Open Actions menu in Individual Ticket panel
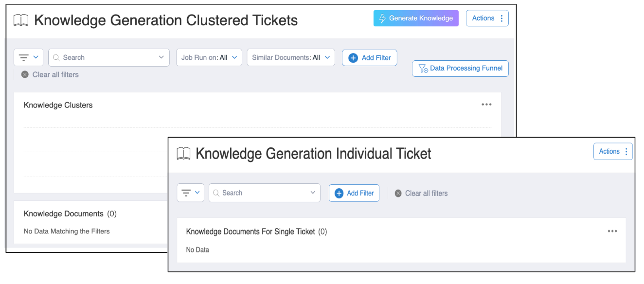 (613, 152)
